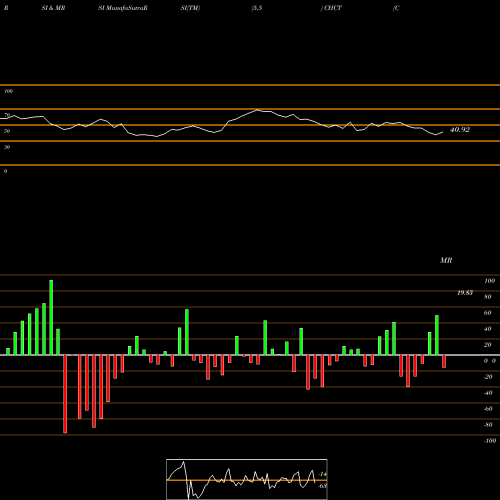500x500 pixels.
Task: Click the -80 label on MR axis
Action: point(488,425)
